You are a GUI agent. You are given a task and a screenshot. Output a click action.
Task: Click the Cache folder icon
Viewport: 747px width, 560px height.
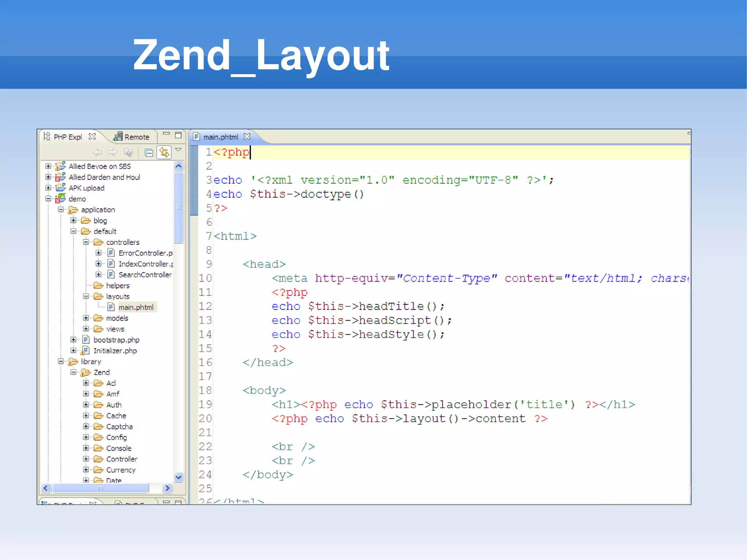tap(98, 416)
